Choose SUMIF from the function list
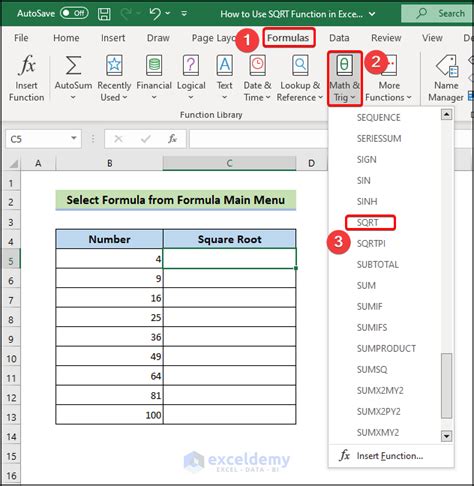The image size is (474, 486). 369,307
